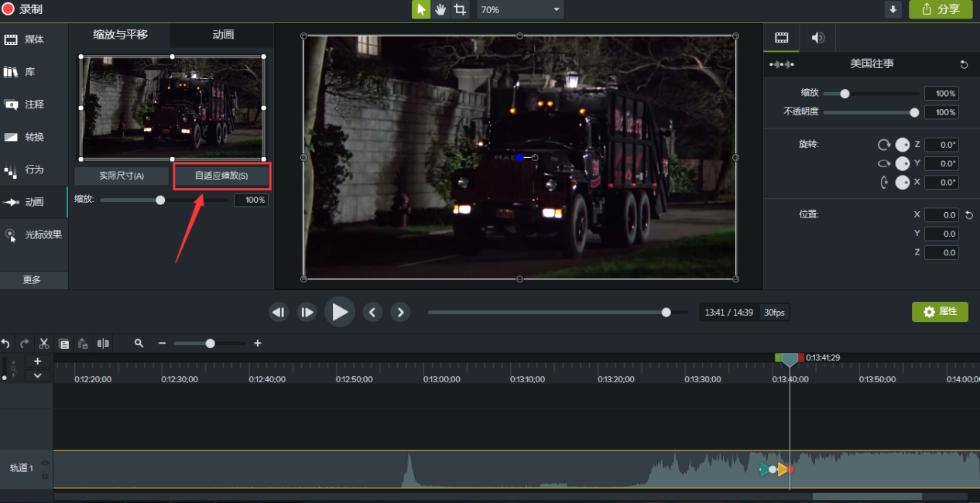Click the timeline zoom-out minus button

tap(162, 343)
